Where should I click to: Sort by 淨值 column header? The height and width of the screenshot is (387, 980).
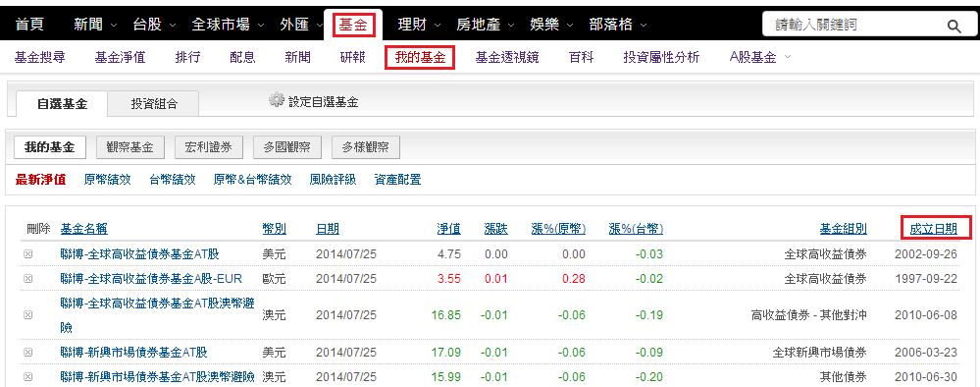(x=448, y=229)
